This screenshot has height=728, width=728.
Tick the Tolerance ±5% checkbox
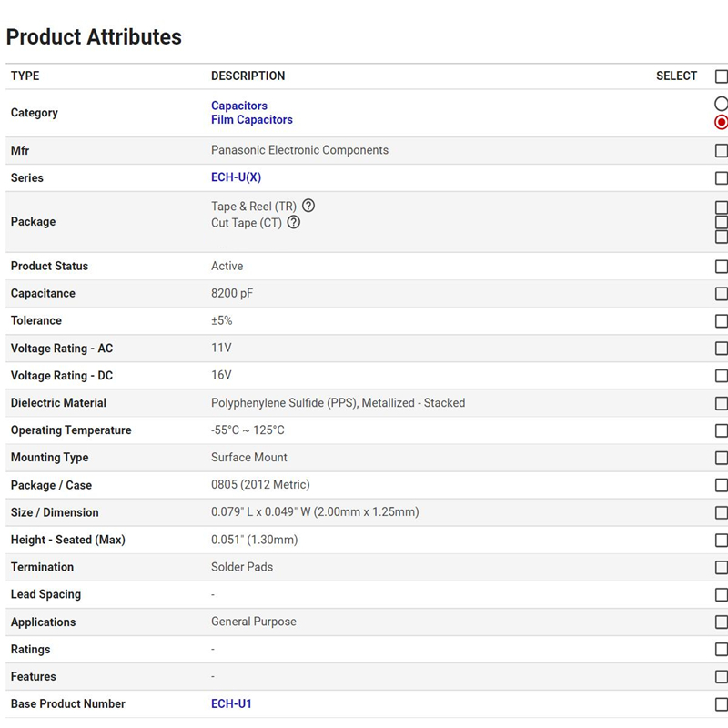(722, 321)
